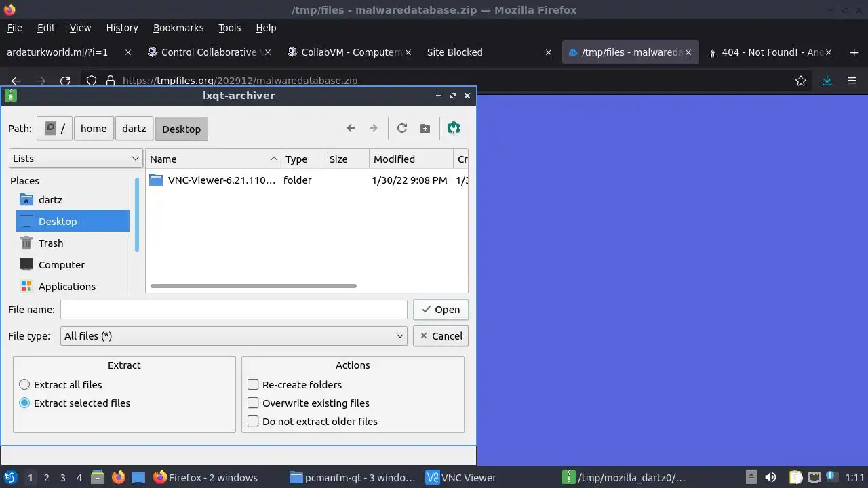
Task: Reload the page in Firefox
Action: click(x=65, y=81)
